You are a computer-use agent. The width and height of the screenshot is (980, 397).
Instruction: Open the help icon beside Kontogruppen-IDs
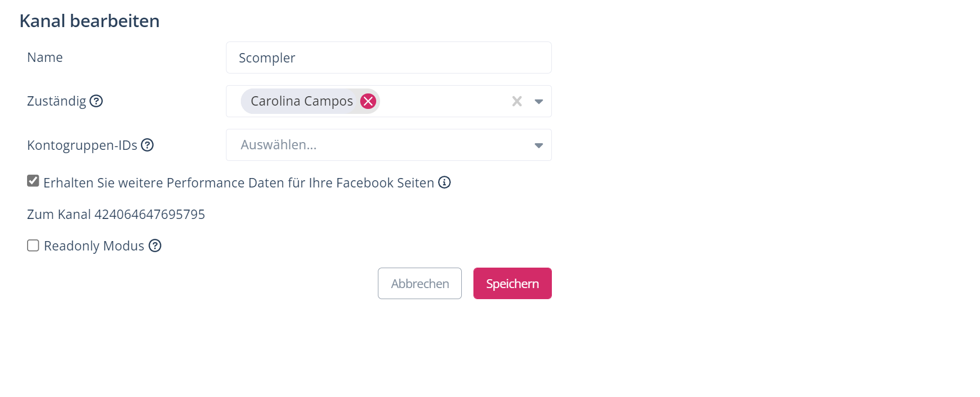(x=147, y=145)
